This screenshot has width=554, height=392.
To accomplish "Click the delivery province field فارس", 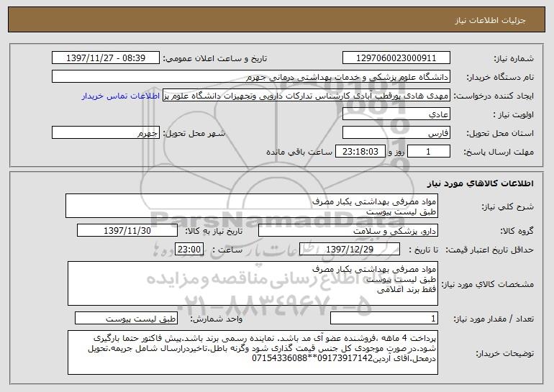I will point(396,133).
